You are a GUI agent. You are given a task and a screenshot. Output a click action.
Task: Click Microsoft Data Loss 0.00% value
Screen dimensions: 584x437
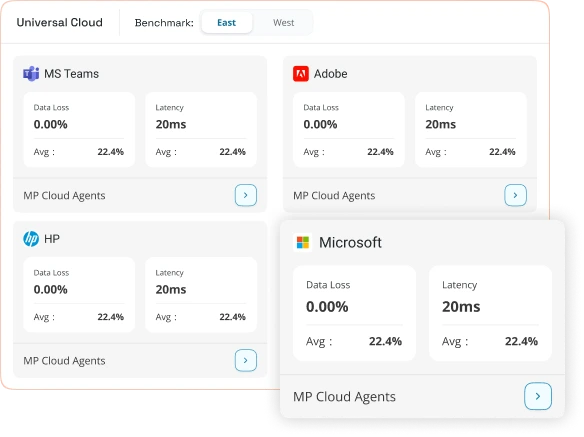(x=327, y=307)
